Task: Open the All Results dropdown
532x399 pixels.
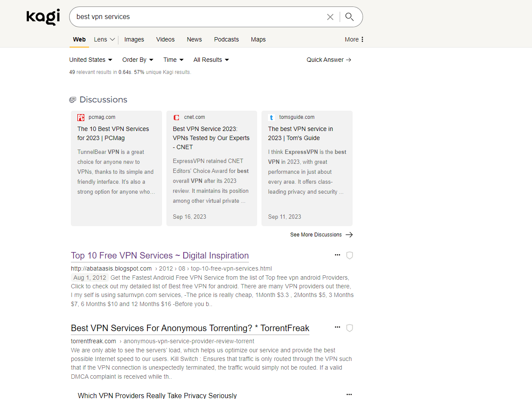Action: coord(211,60)
